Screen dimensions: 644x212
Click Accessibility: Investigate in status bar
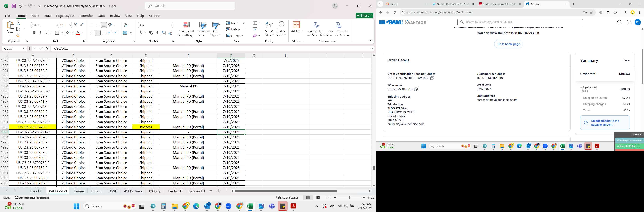pos(32,198)
